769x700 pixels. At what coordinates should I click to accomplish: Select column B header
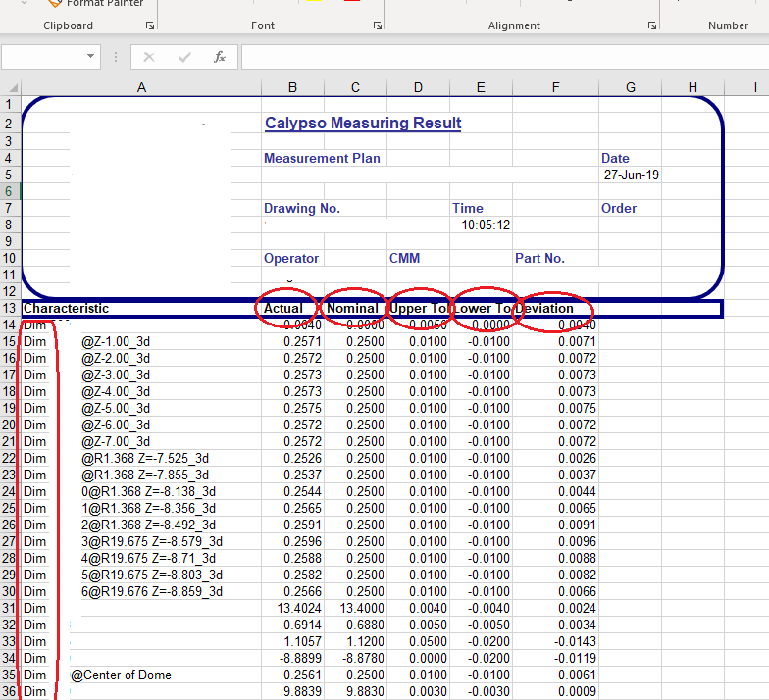[292, 88]
